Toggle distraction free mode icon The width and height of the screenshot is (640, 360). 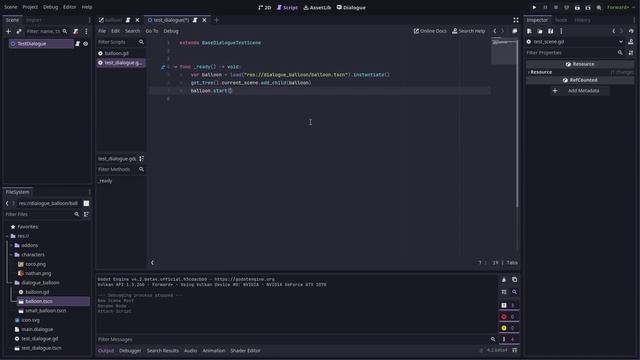tap(516, 20)
